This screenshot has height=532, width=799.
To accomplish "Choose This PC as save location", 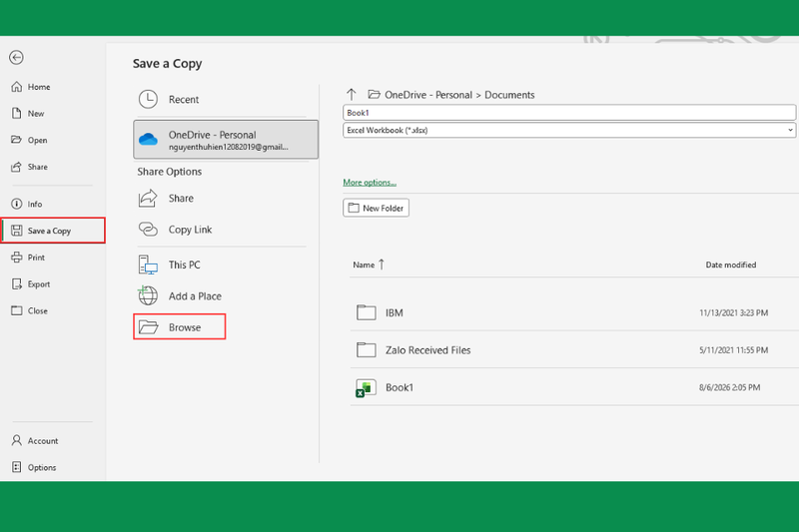I will coord(220,265).
